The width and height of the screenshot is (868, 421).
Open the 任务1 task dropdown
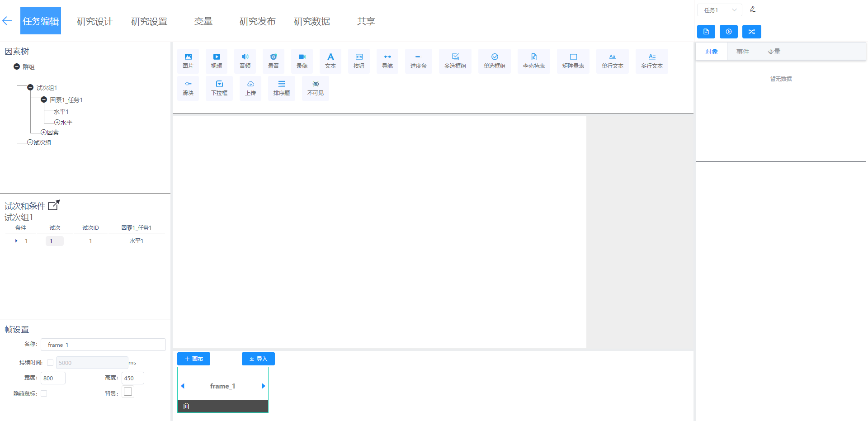[720, 10]
